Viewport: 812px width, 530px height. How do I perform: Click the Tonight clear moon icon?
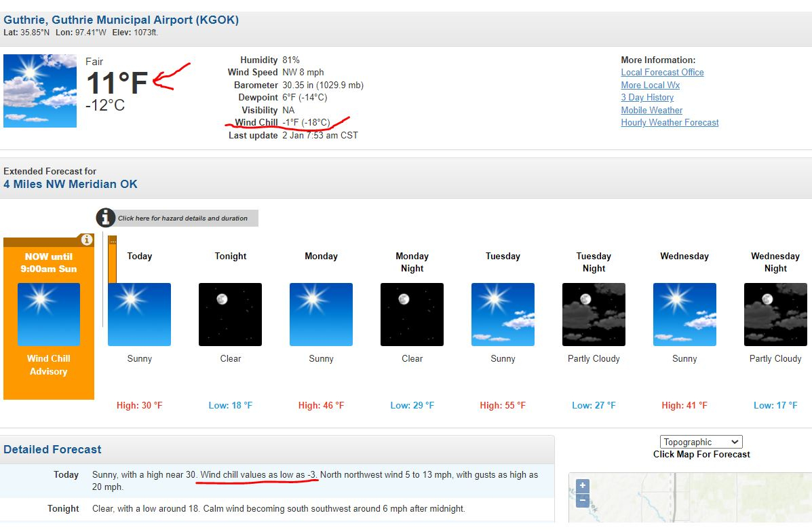pos(230,314)
